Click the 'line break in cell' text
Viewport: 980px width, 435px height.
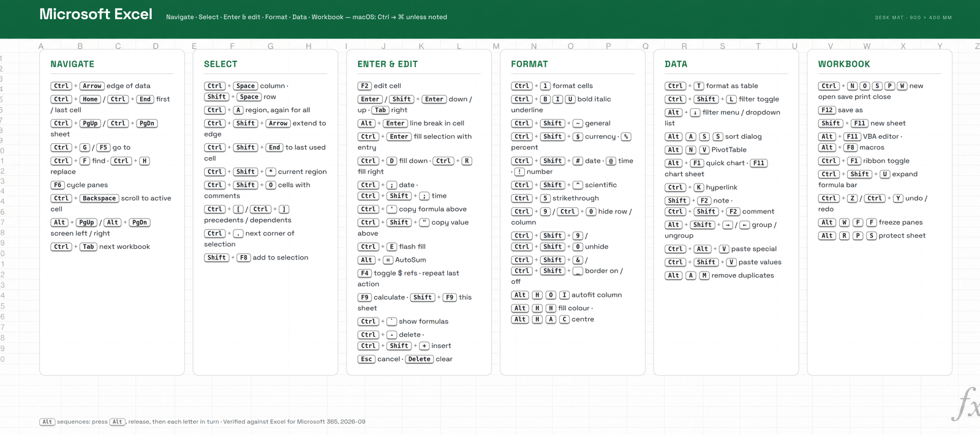coord(437,124)
